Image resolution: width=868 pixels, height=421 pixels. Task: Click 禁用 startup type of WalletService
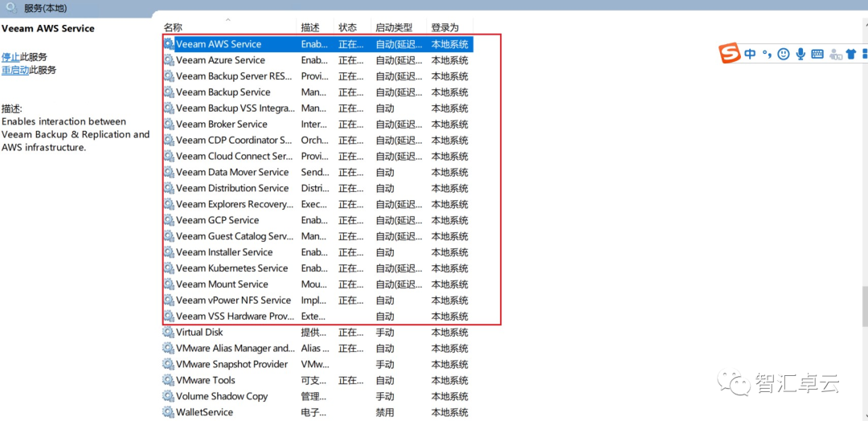click(x=385, y=413)
